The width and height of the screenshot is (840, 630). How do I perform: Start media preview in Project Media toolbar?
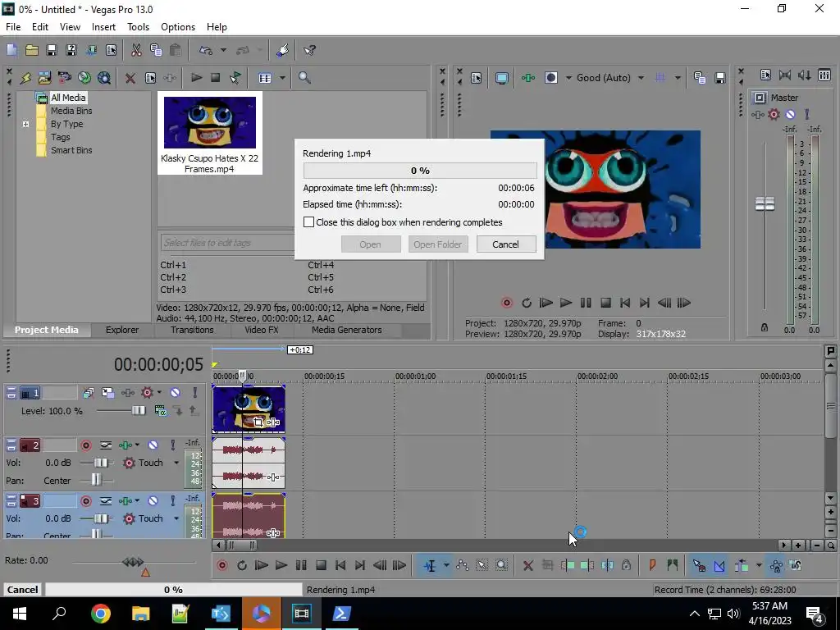196,78
